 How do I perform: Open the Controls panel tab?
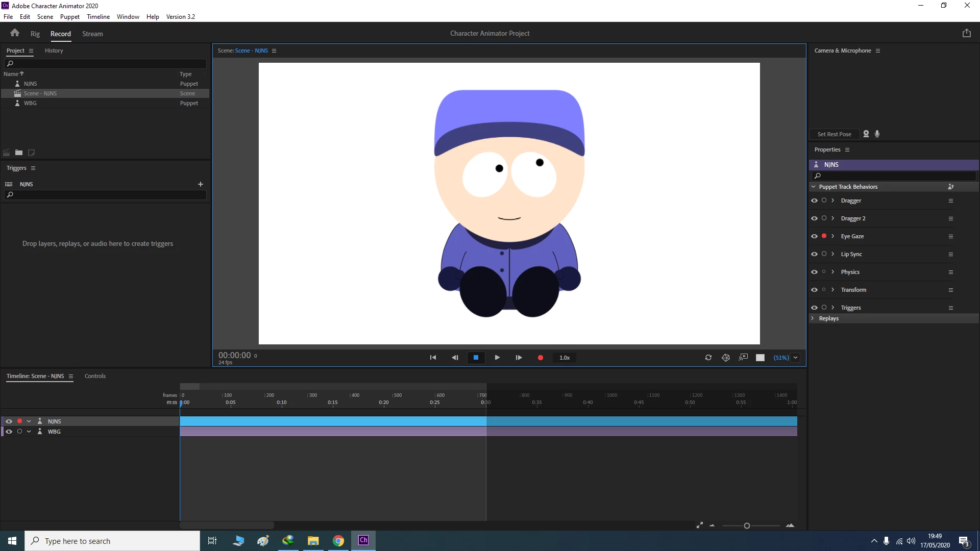(x=95, y=376)
